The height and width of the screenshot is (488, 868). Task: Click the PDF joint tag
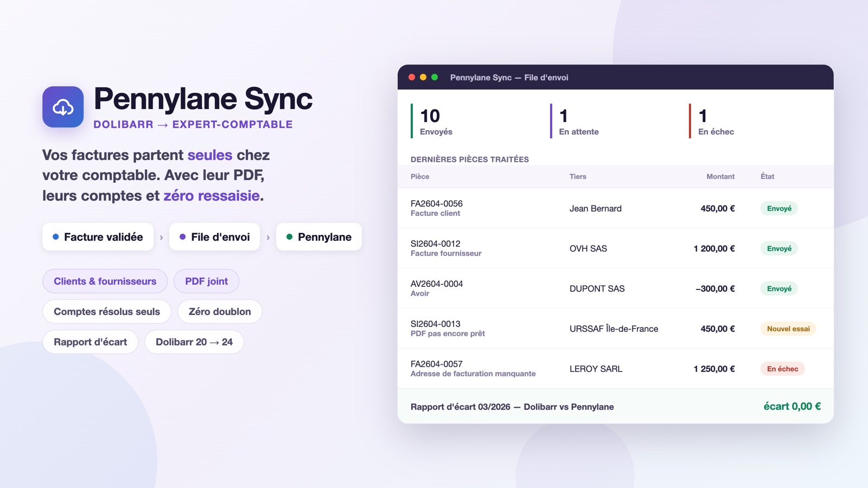[x=206, y=281]
